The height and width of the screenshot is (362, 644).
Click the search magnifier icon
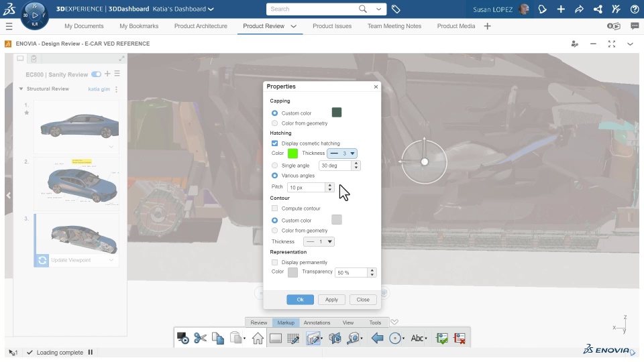point(362,9)
